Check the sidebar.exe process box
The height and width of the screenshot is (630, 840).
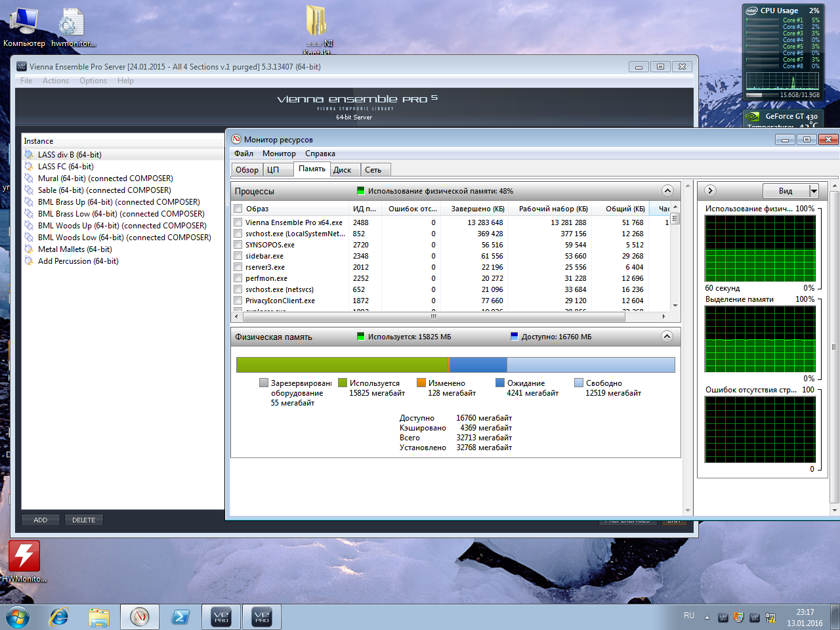pos(238,256)
